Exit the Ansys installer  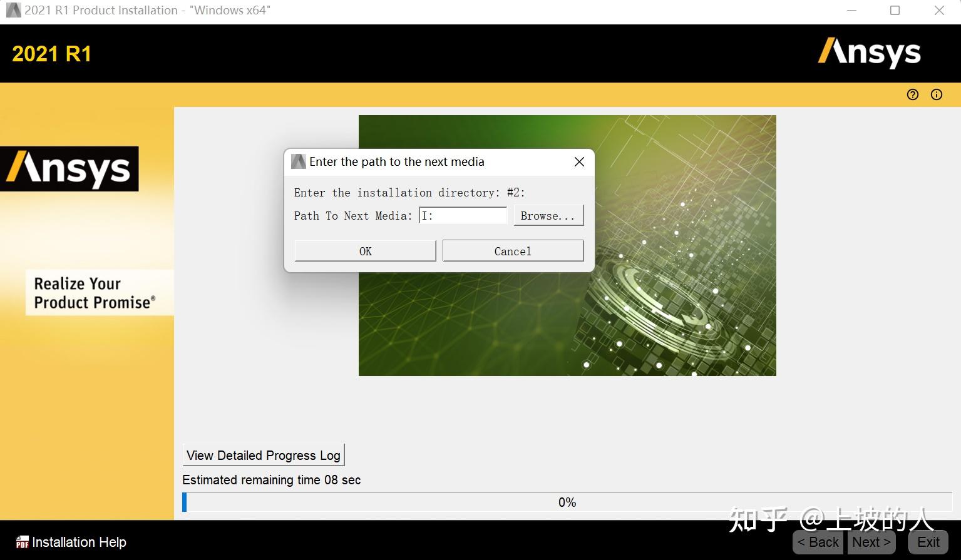[927, 542]
